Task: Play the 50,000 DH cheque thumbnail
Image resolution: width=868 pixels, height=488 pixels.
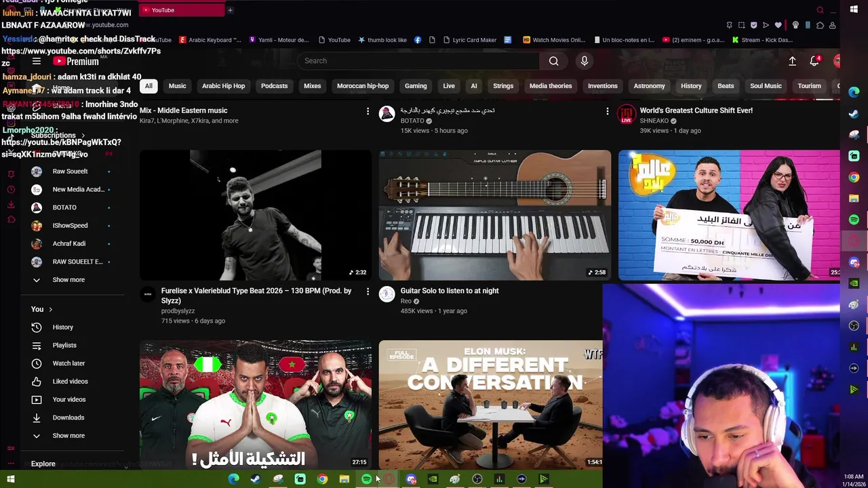Action: (729, 215)
